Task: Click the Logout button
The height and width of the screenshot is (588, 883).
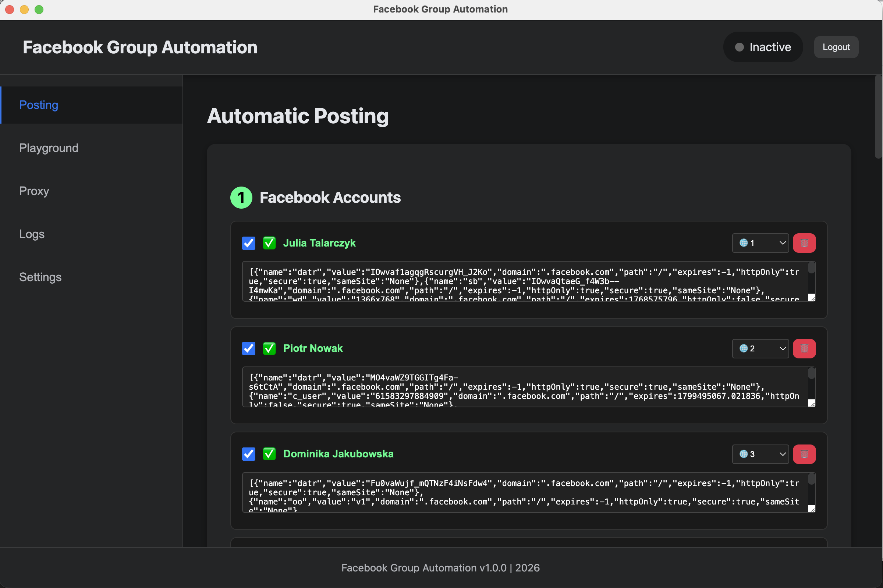Action: [836, 47]
